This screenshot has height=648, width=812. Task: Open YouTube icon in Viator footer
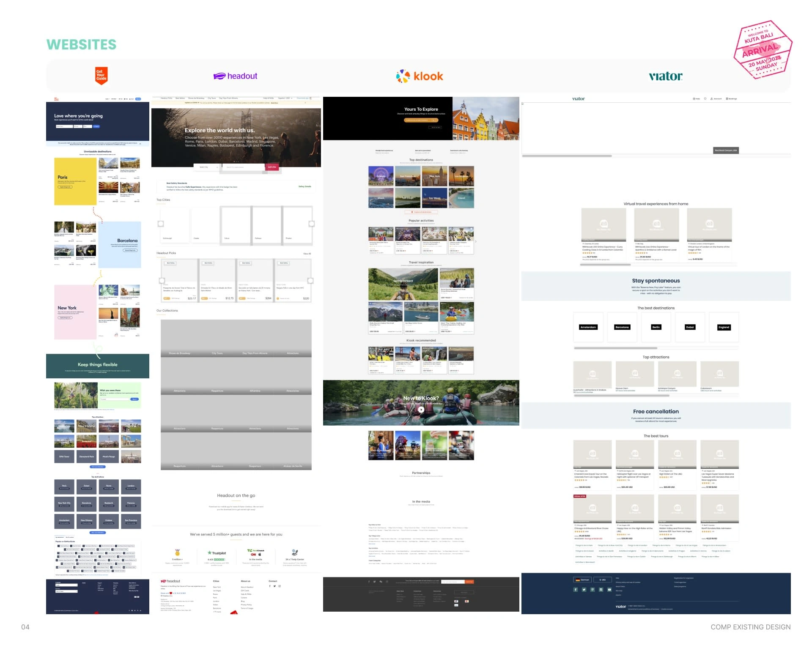point(609,590)
